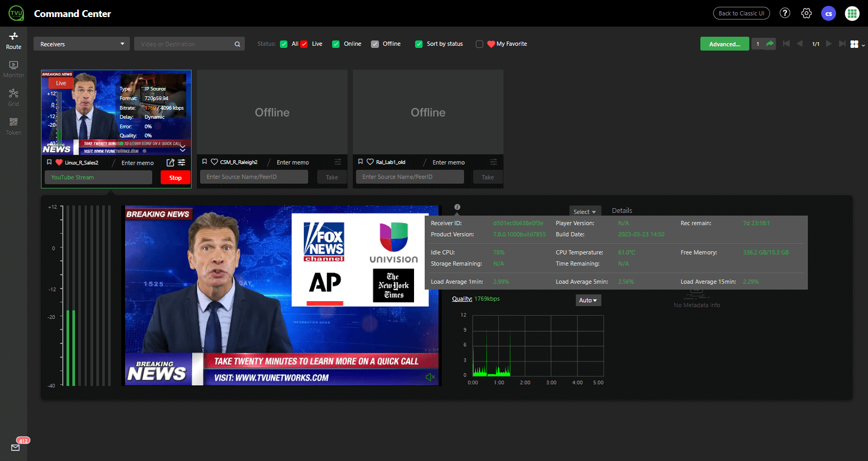
Task: Click the TVU logo icon
Action: [x=16, y=13]
